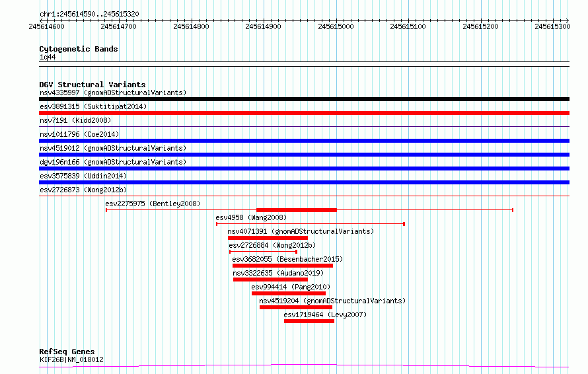Open the esv4958 (Wang2008) label
The image size is (588, 374).
pyautogui.click(x=251, y=217)
